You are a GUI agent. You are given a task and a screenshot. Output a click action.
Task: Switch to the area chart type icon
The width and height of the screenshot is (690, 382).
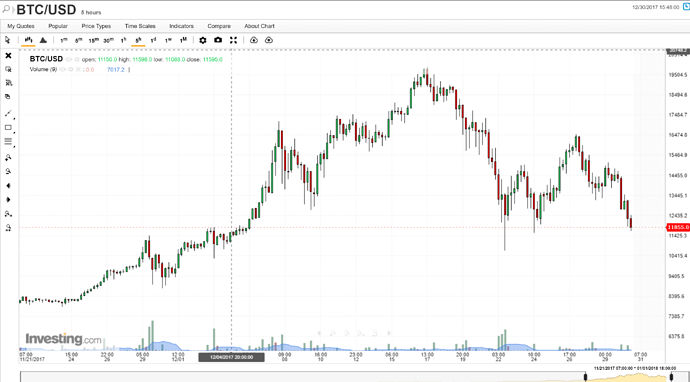[43, 40]
